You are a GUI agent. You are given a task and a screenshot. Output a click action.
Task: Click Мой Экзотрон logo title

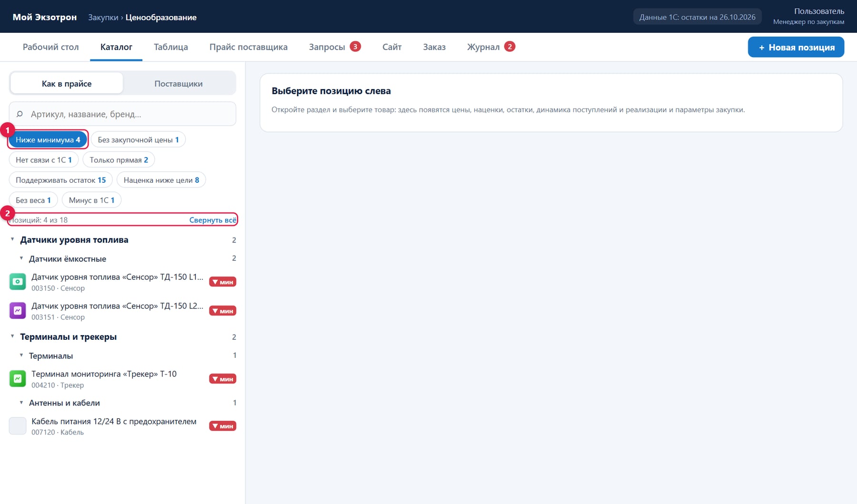tap(45, 17)
